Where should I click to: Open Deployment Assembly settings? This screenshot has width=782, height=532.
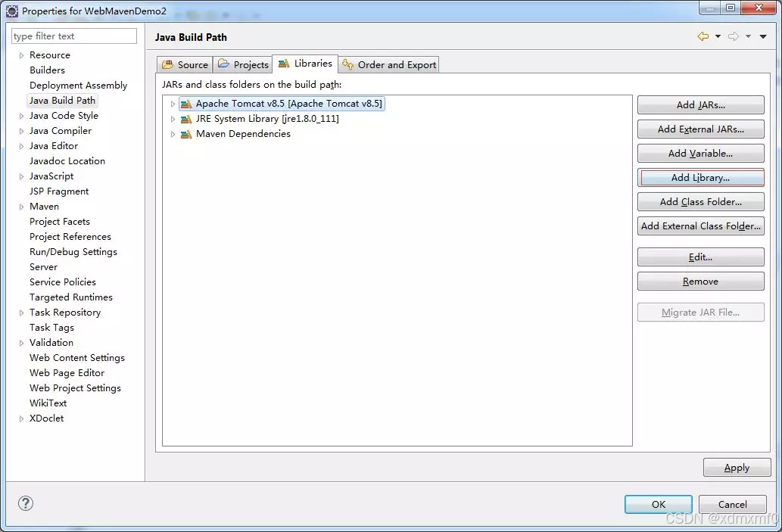click(78, 86)
